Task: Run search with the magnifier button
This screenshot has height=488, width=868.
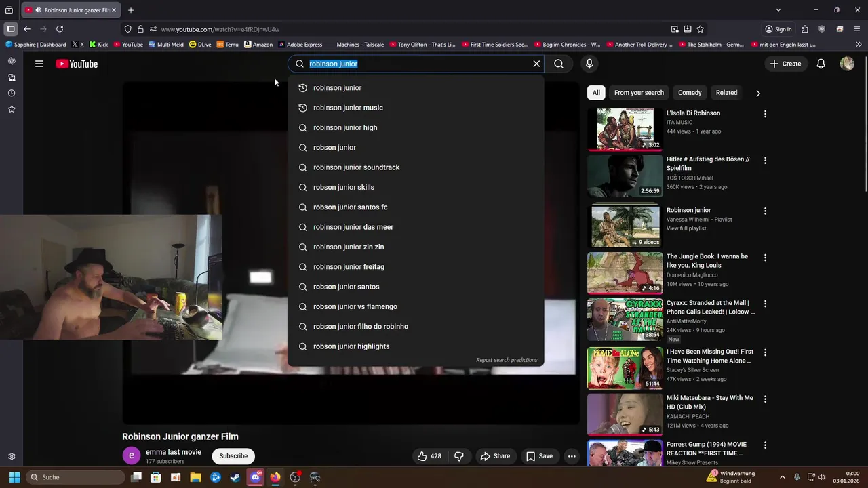Action: click(559, 64)
